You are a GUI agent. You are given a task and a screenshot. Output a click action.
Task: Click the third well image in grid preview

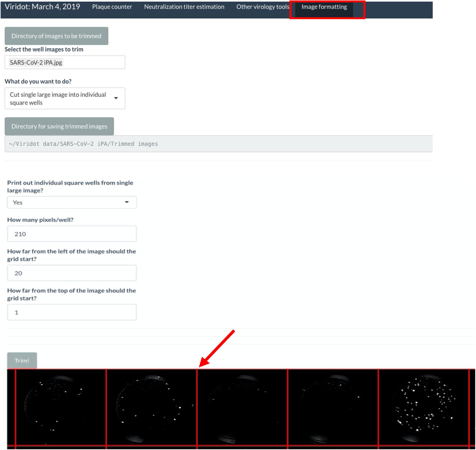242,407
